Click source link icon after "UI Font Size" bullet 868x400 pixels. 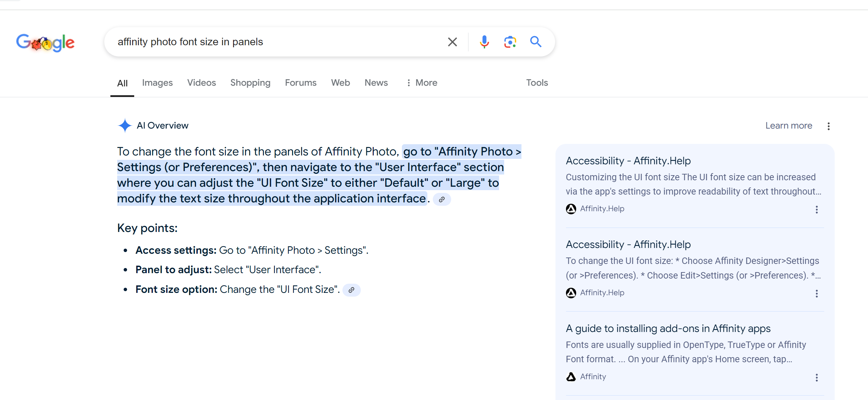[351, 290]
